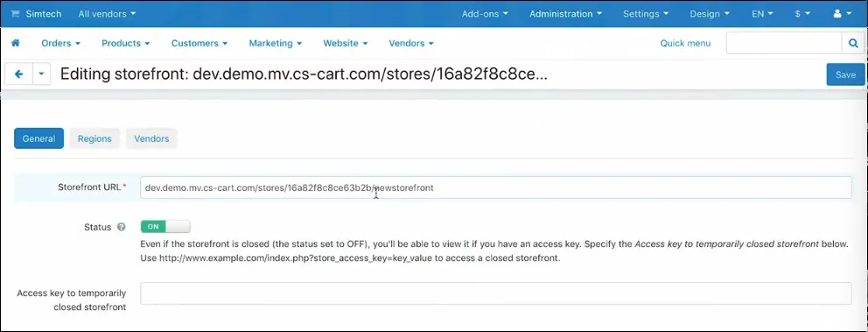Image resolution: width=868 pixels, height=332 pixels.
Task: Switch to the Regions tab
Action: [94, 138]
